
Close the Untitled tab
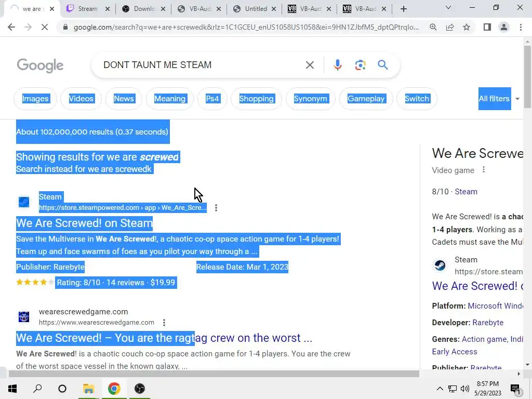point(273,9)
